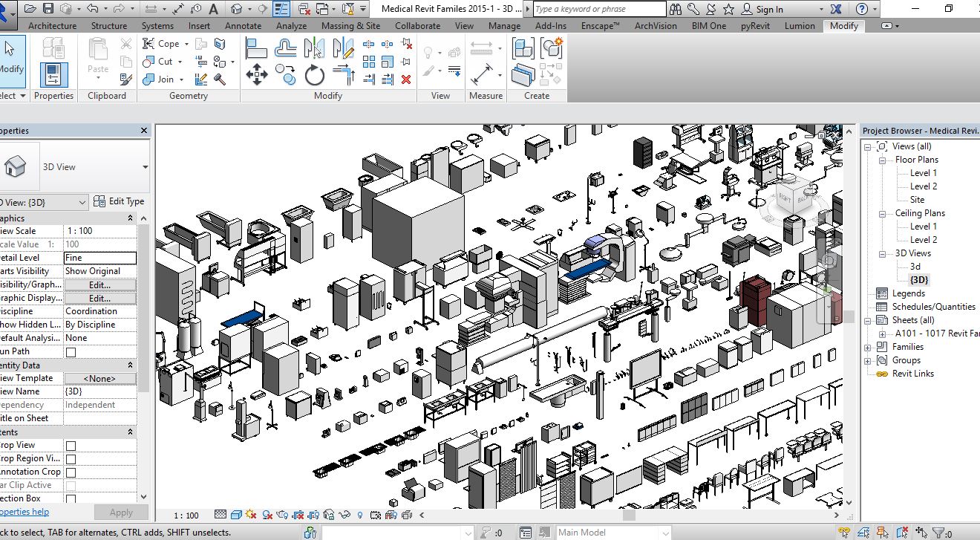
Task: Click the red Delete X icon
Action: pyautogui.click(x=406, y=79)
